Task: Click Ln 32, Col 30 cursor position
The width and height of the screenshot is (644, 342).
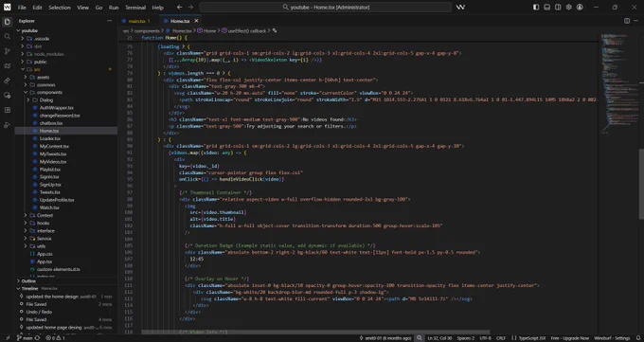Action: tap(439, 338)
